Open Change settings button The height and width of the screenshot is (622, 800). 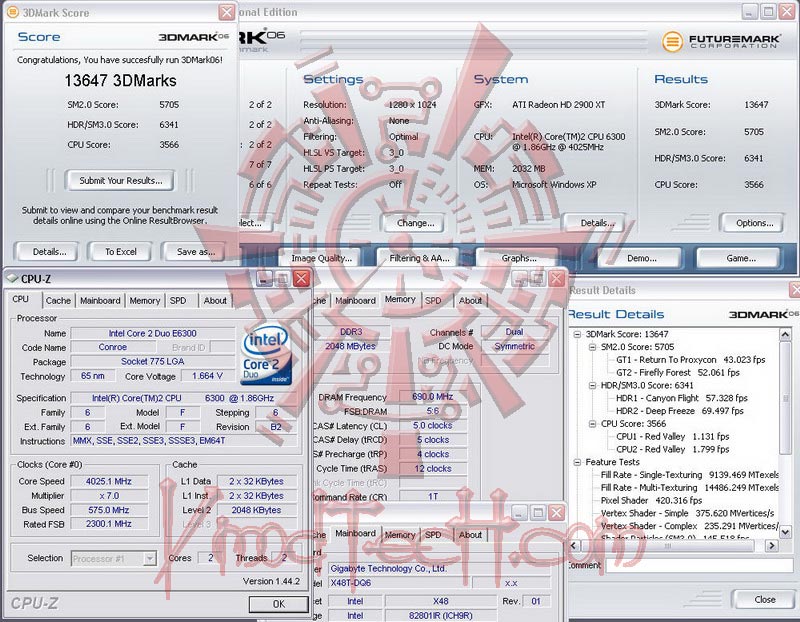point(415,223)
